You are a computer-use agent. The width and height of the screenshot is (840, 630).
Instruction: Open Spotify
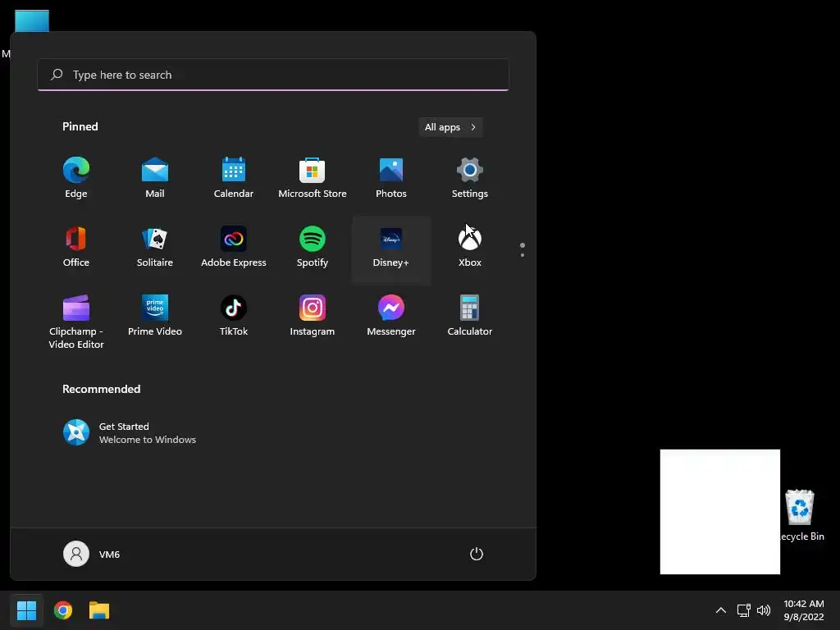313,247
